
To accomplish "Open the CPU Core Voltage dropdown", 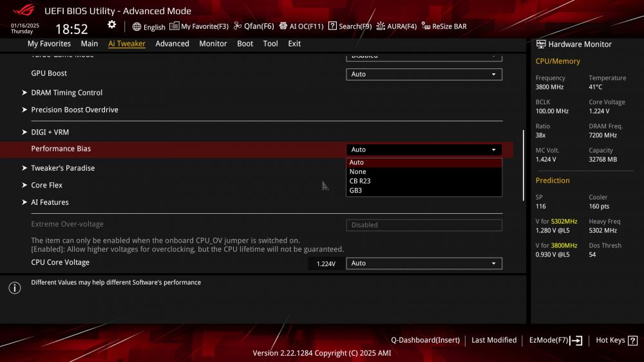I will point(424,263).
